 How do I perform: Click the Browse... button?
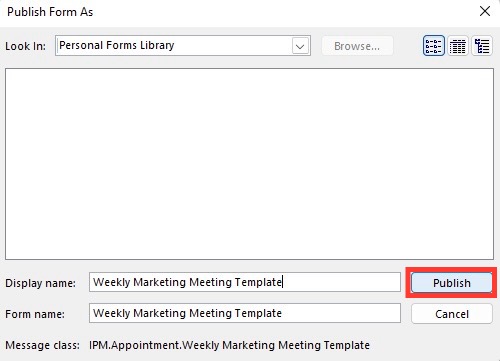(357, 46)
